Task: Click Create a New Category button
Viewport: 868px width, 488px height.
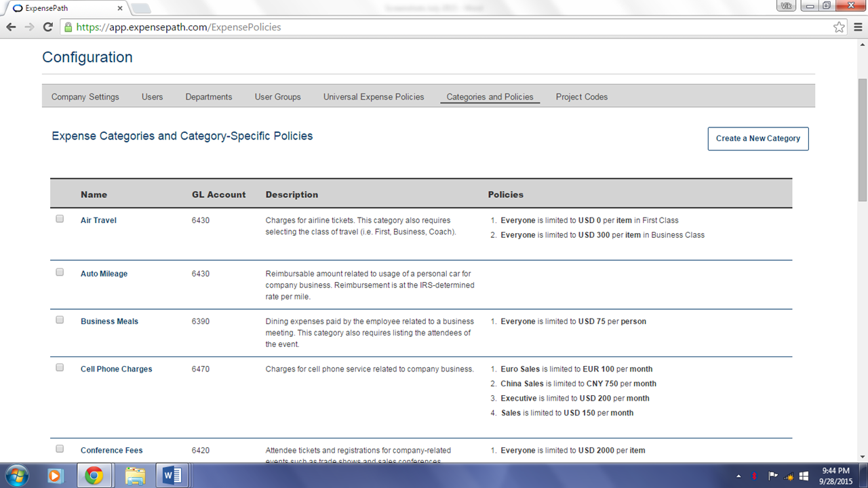Action: pos(758,138)
